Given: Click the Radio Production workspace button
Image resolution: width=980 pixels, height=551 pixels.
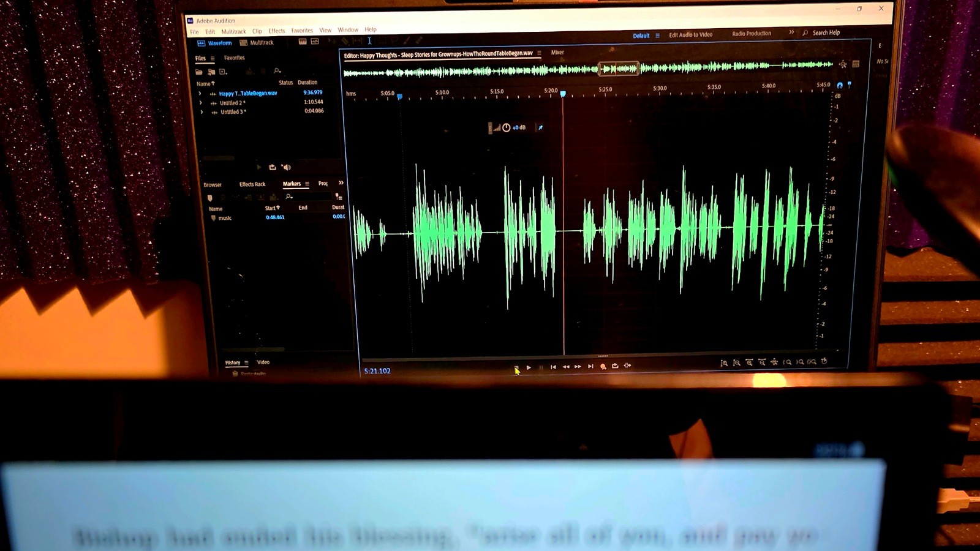Looking at the screenshot, I should pyautogui.click(x=751, y=33).
